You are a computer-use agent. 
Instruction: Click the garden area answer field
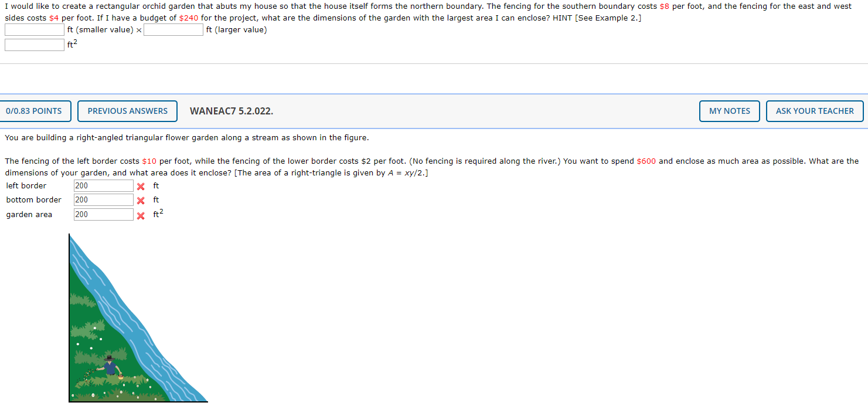[104, 215]
